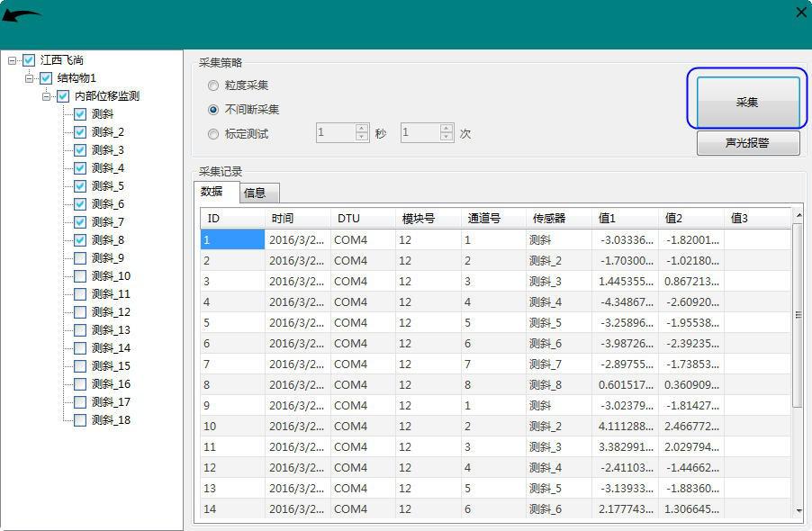Uncheck the 测斜_2 checkbox
Viewport: 812px width, 531px height.
pos(80,132)
